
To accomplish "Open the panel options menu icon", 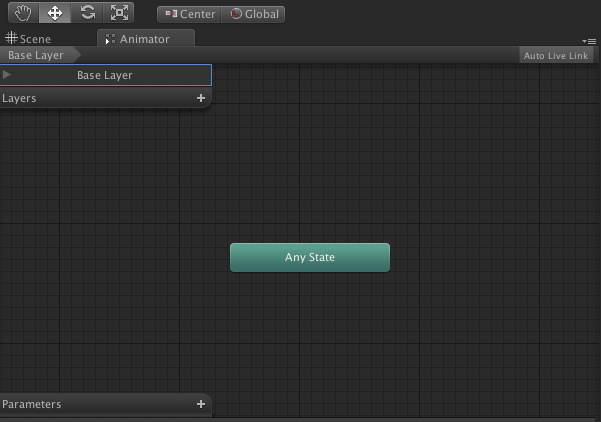I will pyautogui.click(x=591, y=40).
